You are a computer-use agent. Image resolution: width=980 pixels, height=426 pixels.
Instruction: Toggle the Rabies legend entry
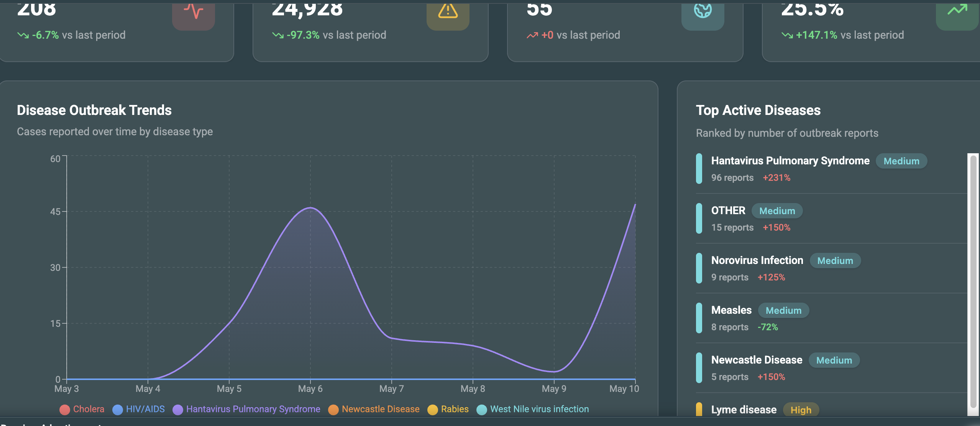448,409
